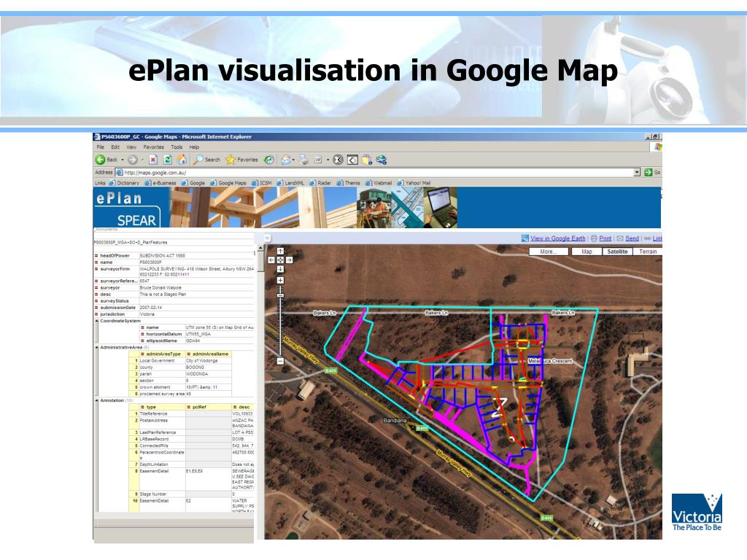747x560 pixels.
Task: Open the Favorites star toolbar button
Action: click(241, 160)
